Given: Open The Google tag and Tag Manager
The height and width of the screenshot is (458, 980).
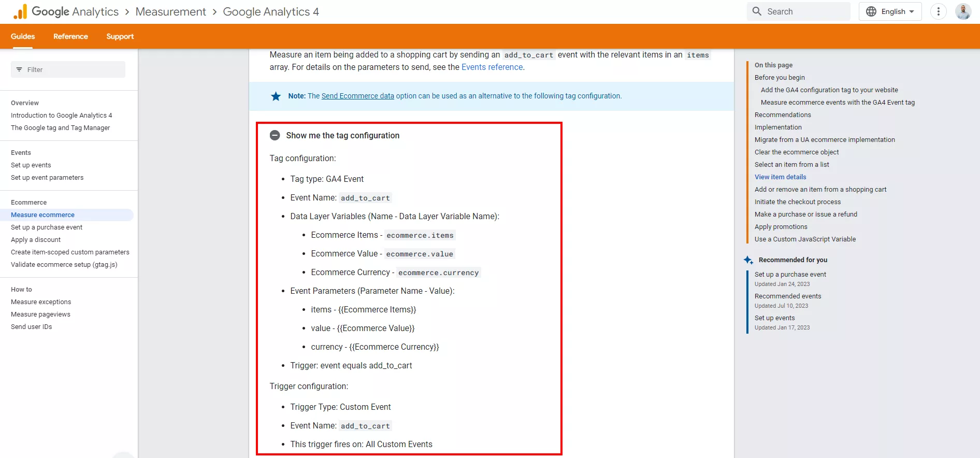Looking at the screenshot, I should [61, 127].
